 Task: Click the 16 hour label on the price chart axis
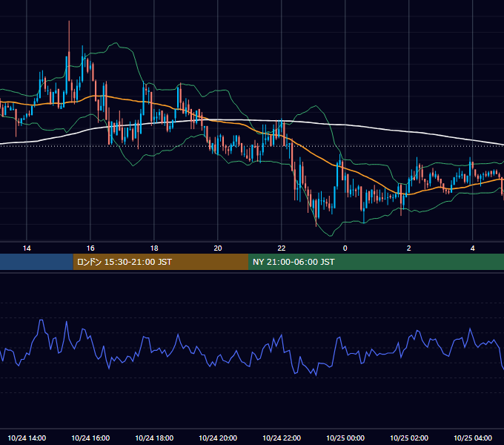tap(90, 248)
